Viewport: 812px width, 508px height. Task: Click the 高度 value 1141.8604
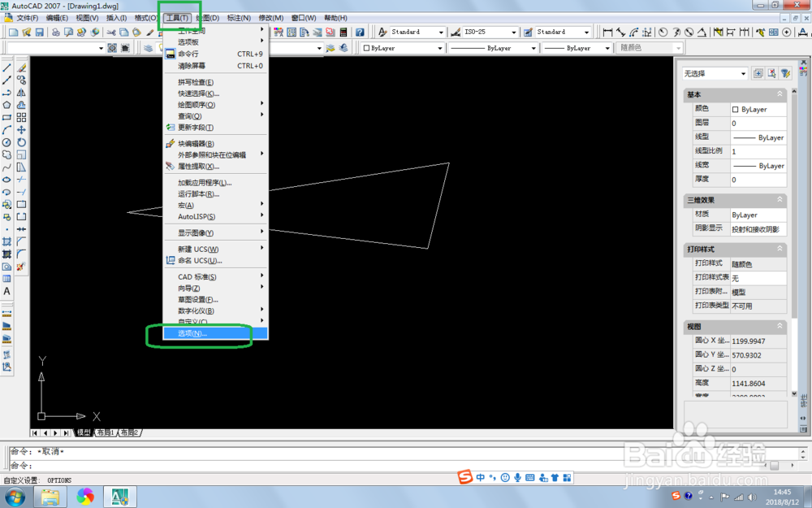pyautogui.click(x=758, y=384)
